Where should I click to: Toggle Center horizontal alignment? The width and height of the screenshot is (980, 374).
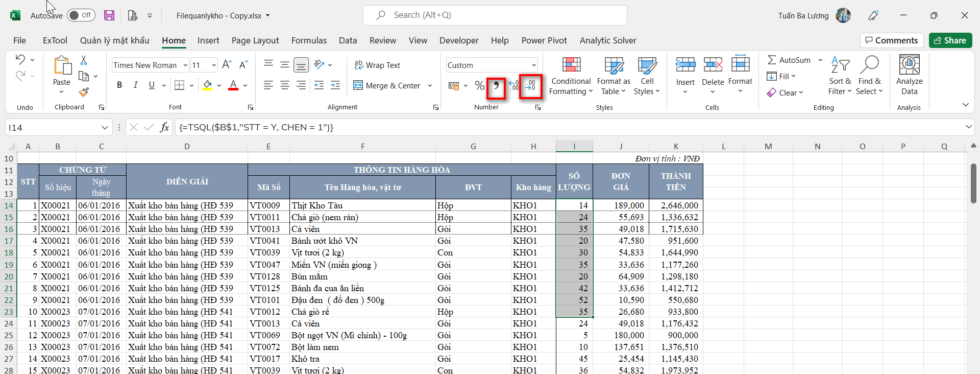coord(285,85)
